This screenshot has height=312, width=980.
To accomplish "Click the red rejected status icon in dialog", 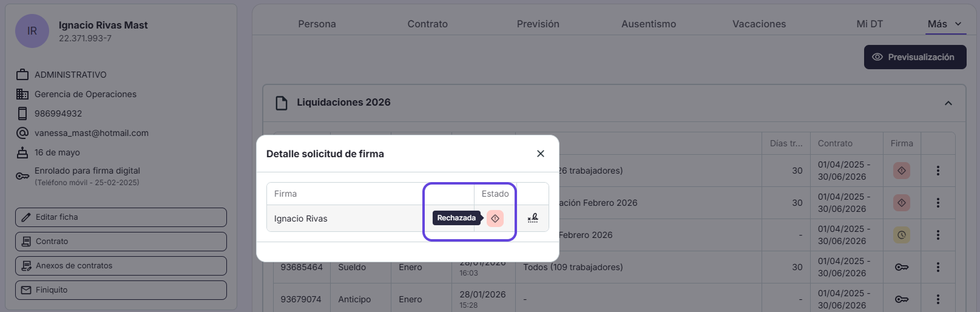I will tap(495, 219).
